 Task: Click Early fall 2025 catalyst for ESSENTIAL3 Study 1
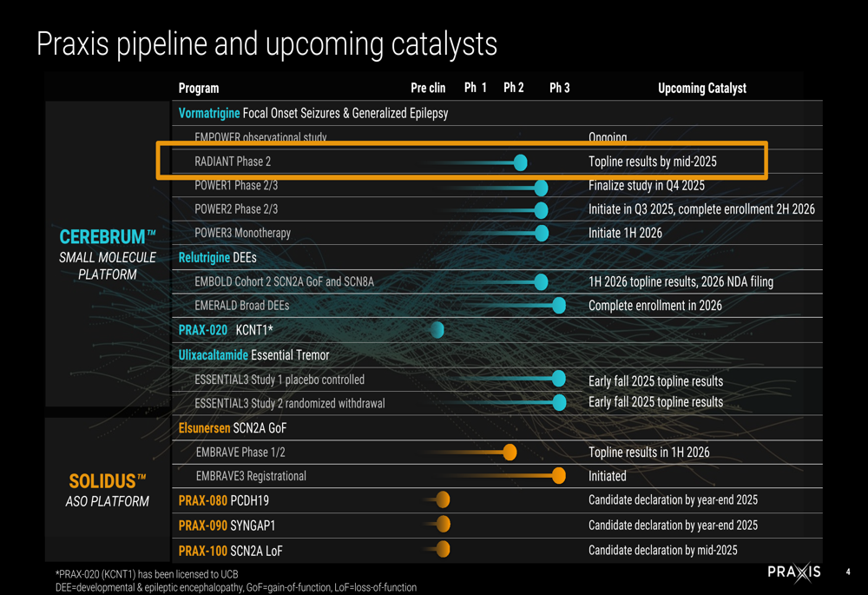click(655, 381)
